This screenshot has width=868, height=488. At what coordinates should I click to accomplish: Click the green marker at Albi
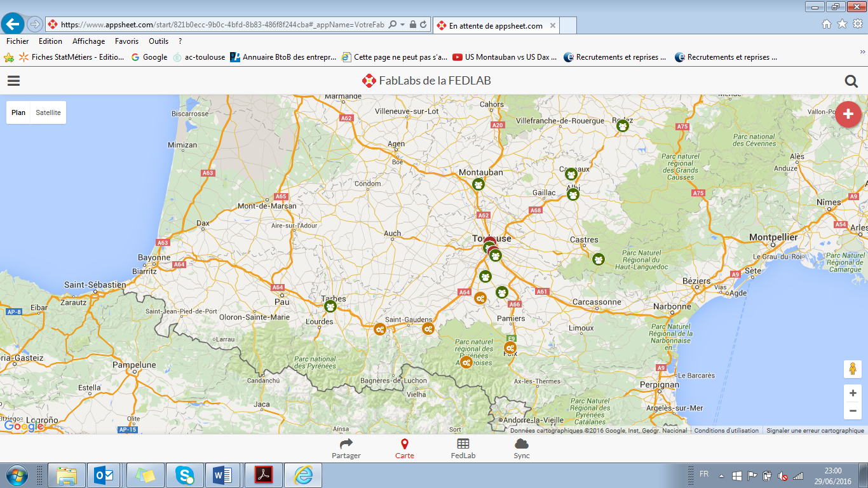click(573, 194)
